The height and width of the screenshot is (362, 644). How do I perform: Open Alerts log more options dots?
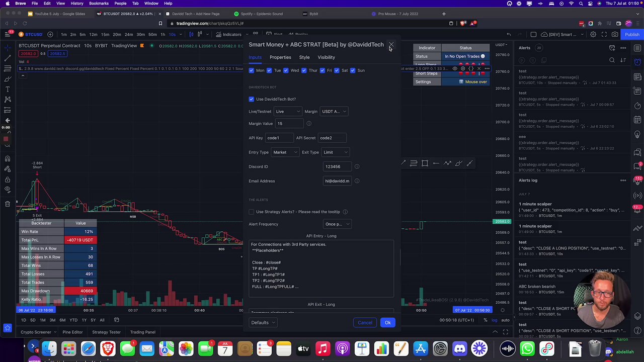pos(623,180)
